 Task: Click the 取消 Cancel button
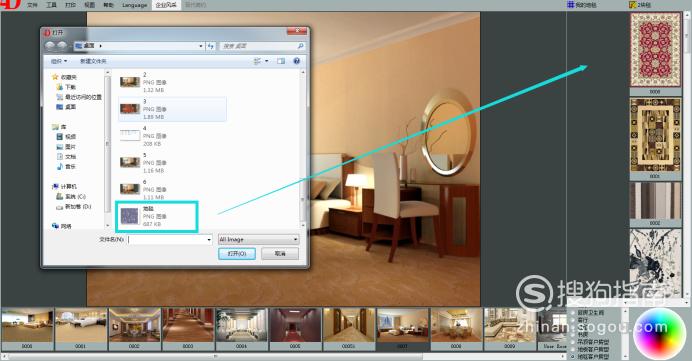coord(280,254)
